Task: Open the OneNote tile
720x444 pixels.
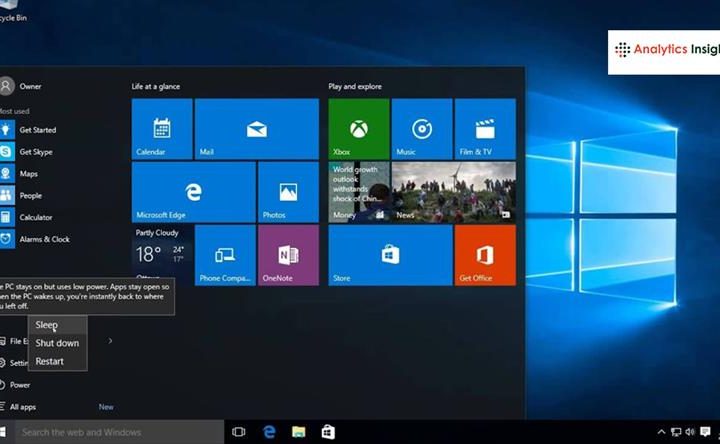Action: (288, 255)
